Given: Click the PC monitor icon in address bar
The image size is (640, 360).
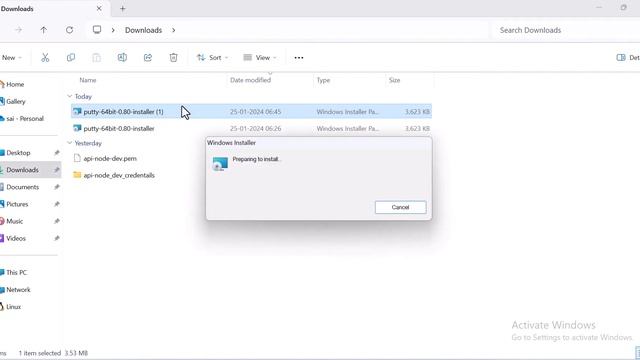Looking at the screenshot, I should 97,30.
